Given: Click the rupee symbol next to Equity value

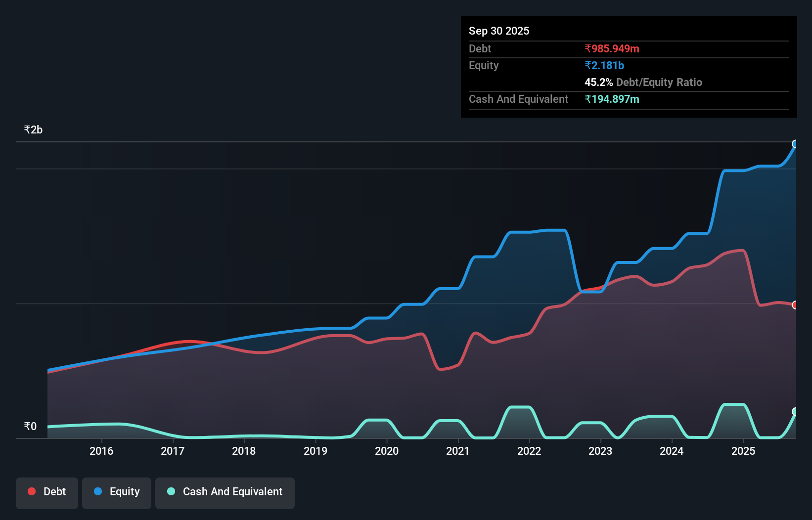Looking at the screenshot, I should point(587,65).
